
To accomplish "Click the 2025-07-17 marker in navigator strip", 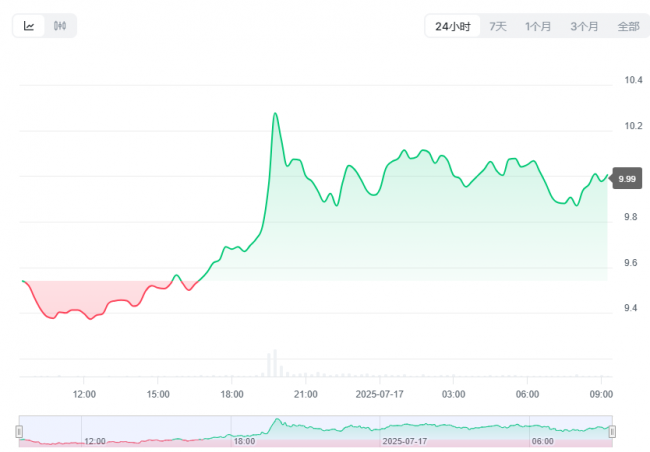I will pos(405,441).
